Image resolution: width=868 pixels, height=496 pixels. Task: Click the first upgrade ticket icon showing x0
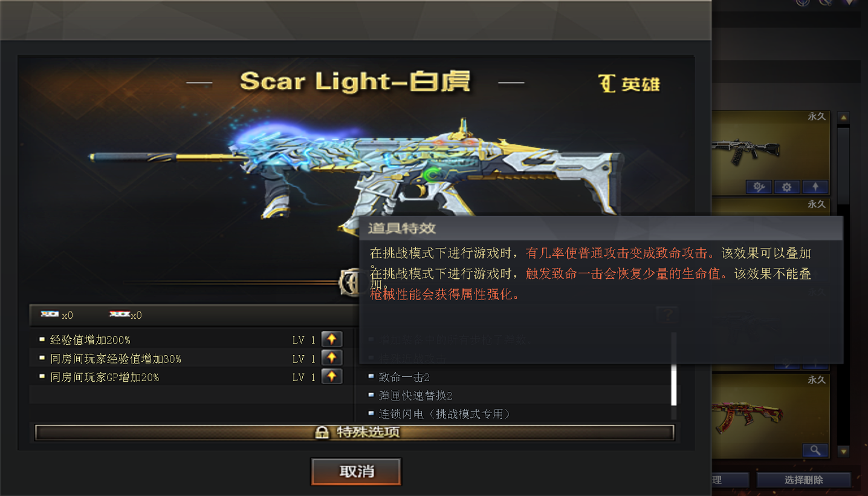point(50,314)
